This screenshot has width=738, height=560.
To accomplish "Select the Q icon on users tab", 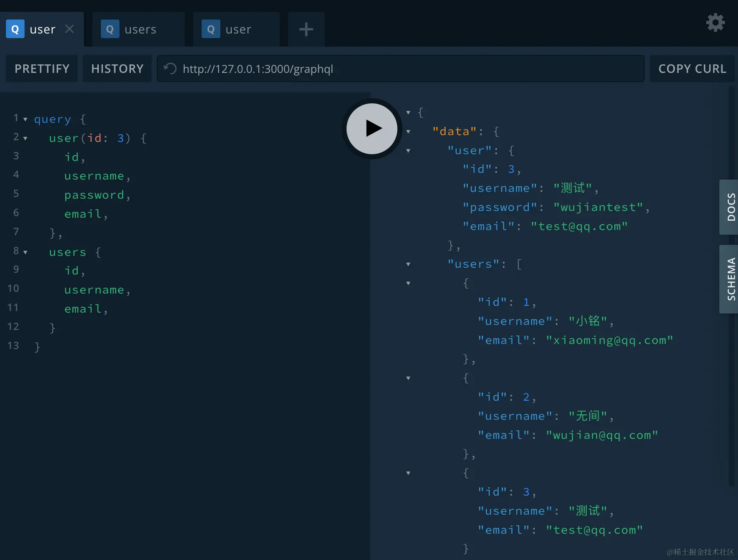I will click(110, 29).
